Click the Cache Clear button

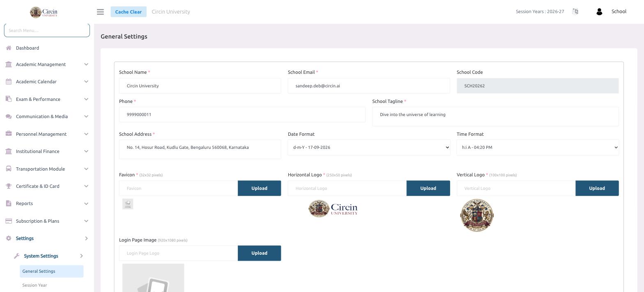pyautogui.click(x=128, y=12)
